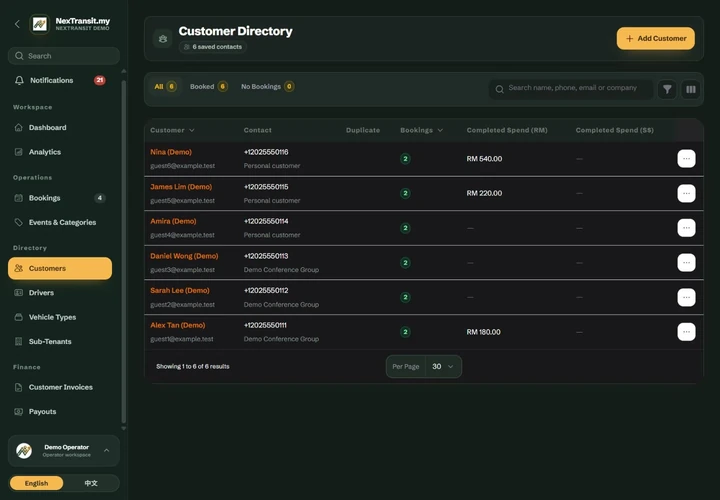Click the Bookings calendar icon
The height and width of the screenshot is (500, 720).
(x=18, y=198)
